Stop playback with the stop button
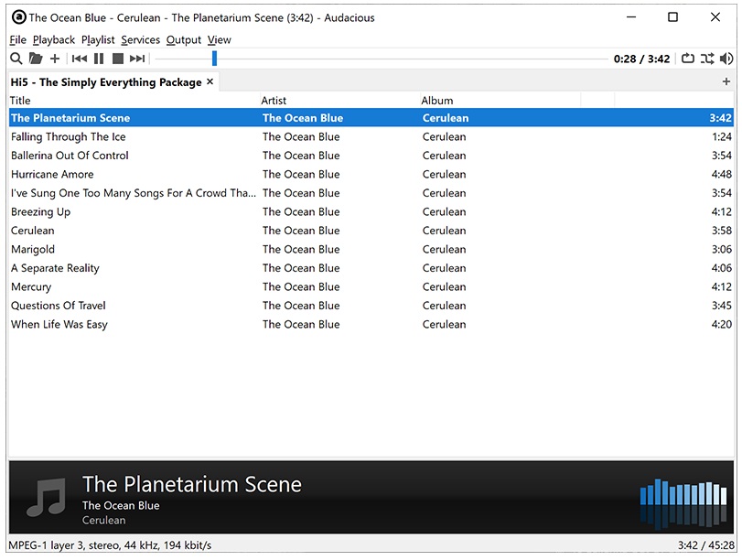The image size is (742, 560). 118,59
